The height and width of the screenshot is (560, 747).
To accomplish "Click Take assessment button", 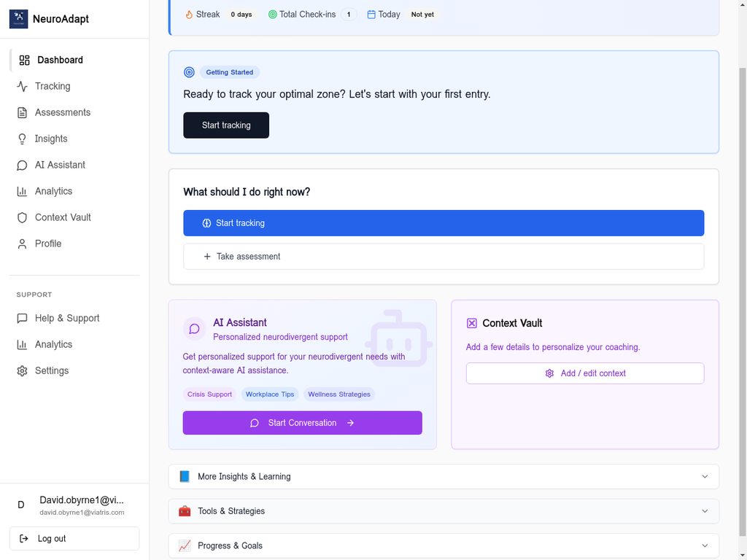I will pos(444,257).
